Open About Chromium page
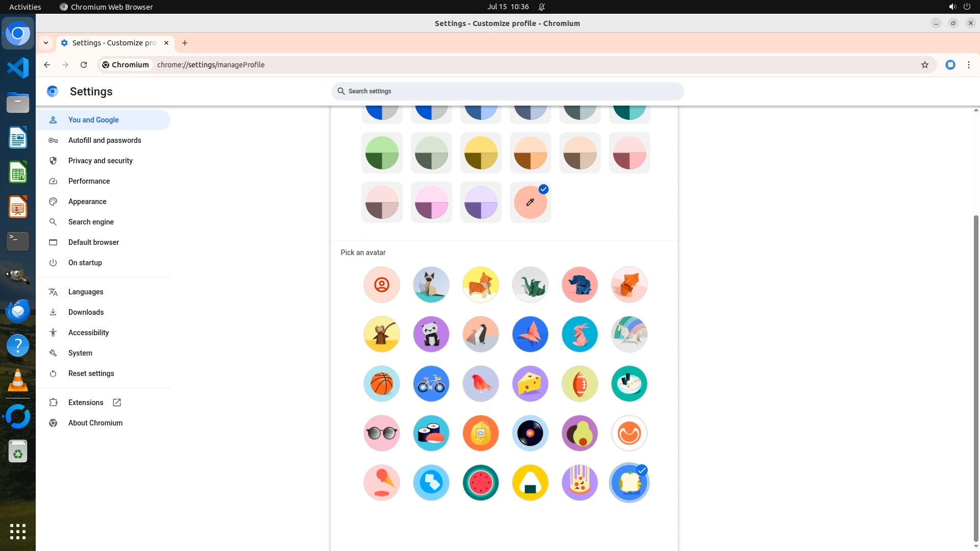The width and height of the screenshot is (980, 551). pyautogui.click(x=95, y=423)
